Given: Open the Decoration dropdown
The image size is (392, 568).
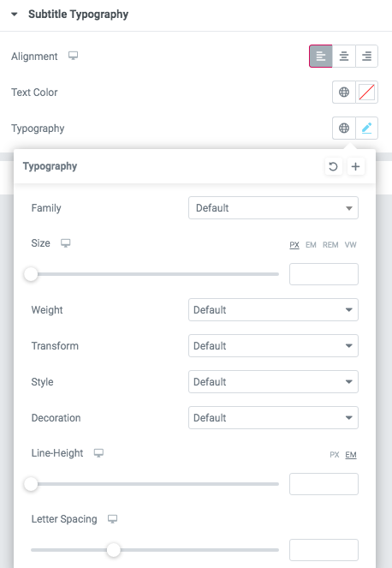Looking at the screenshot, I should coord(273,418).
